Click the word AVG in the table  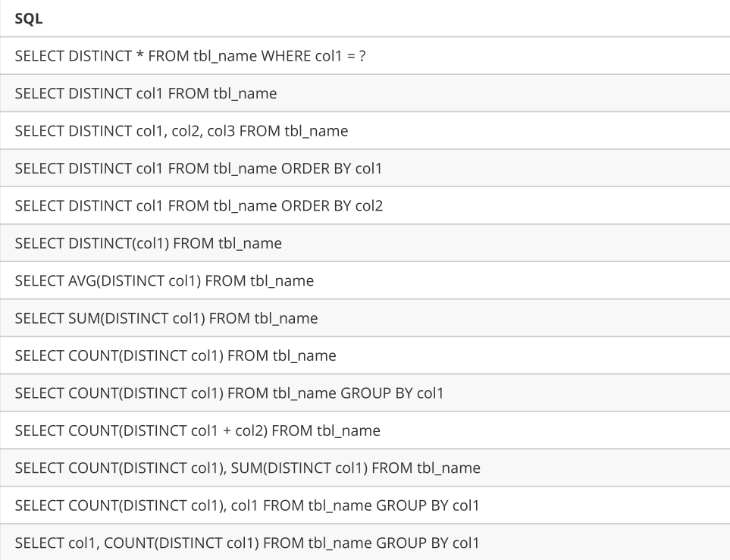click(x=82, y=280)
